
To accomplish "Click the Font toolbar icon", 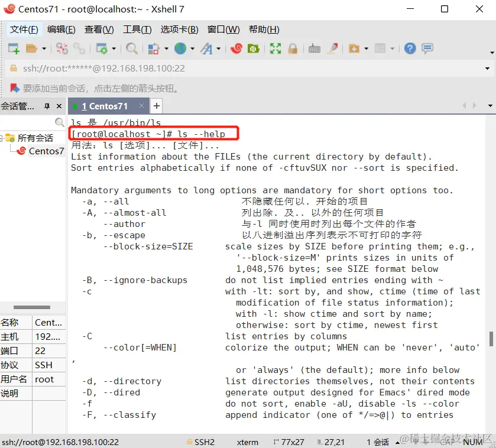I will click(206, 48).
